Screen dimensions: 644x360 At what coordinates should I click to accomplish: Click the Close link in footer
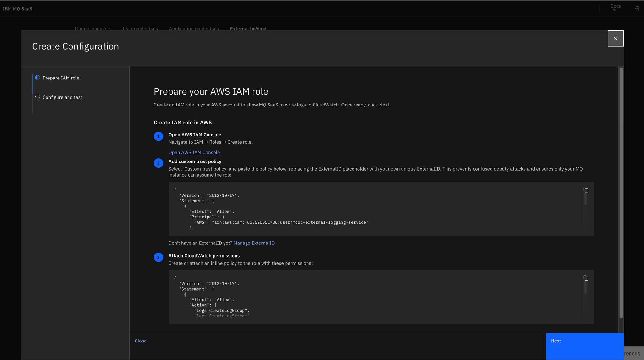141,341
